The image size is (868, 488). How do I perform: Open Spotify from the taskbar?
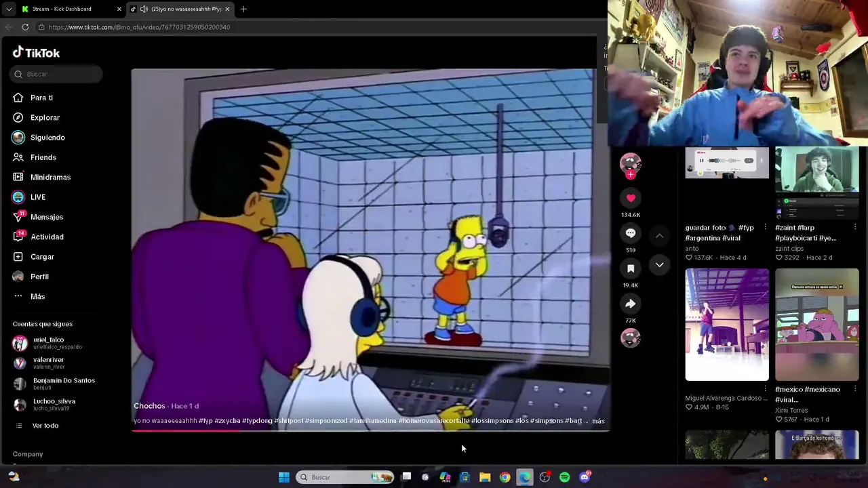click(x=564, y=477)
